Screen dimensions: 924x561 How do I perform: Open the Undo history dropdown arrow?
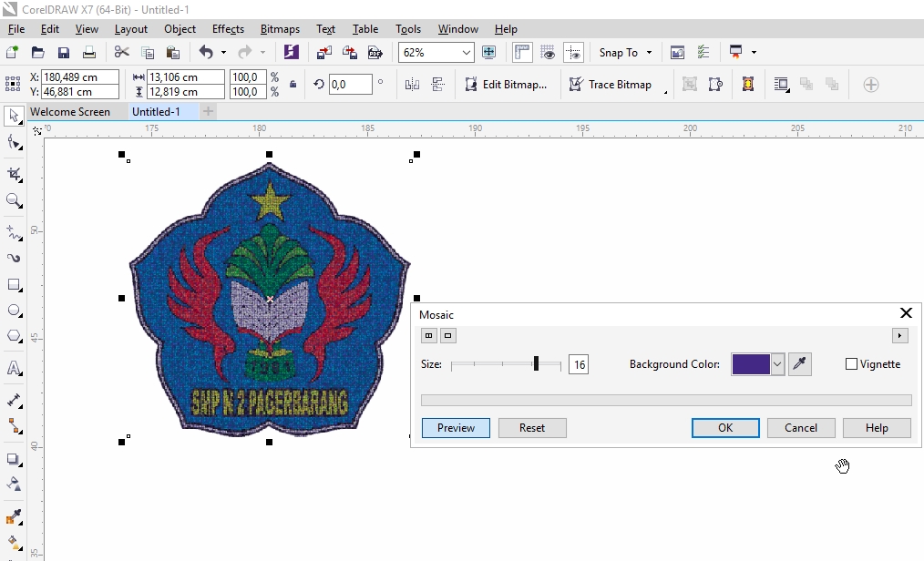click(223, 53)
